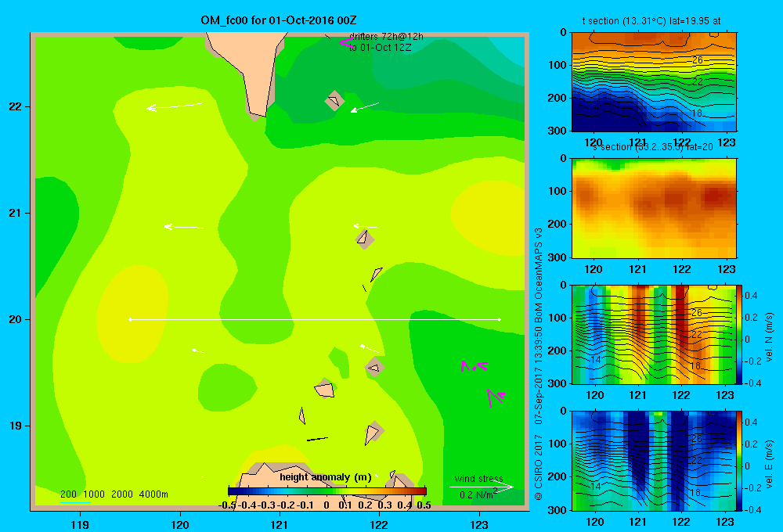Click the wind stress reference arrow

tap(481, 487)
